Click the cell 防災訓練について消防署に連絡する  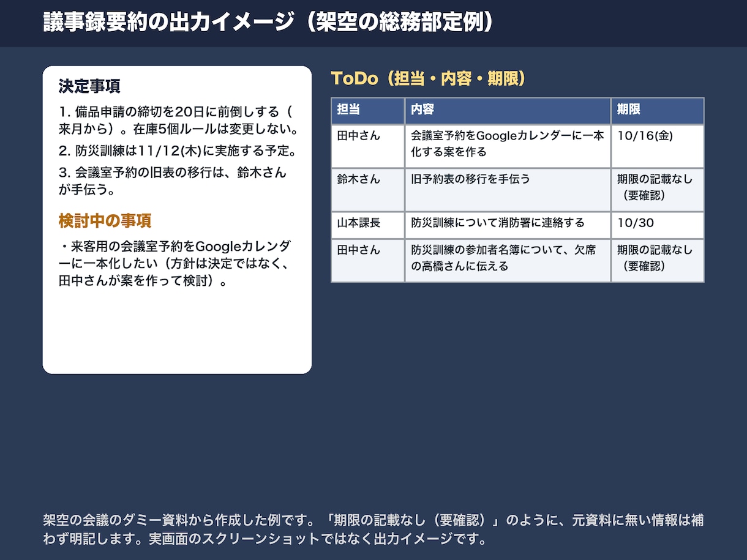point(508,225)
